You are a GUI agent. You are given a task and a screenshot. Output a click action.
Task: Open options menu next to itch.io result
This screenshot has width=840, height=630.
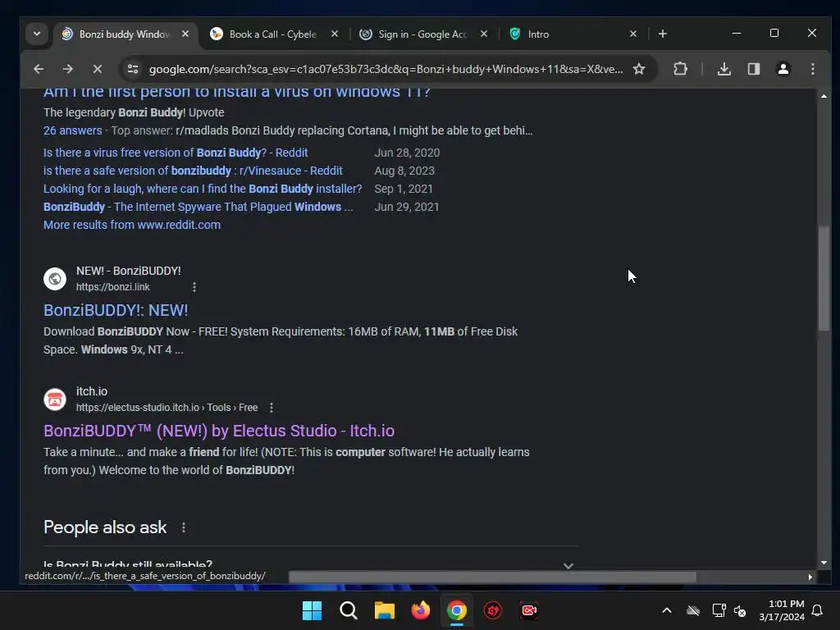tap(272, 408)
